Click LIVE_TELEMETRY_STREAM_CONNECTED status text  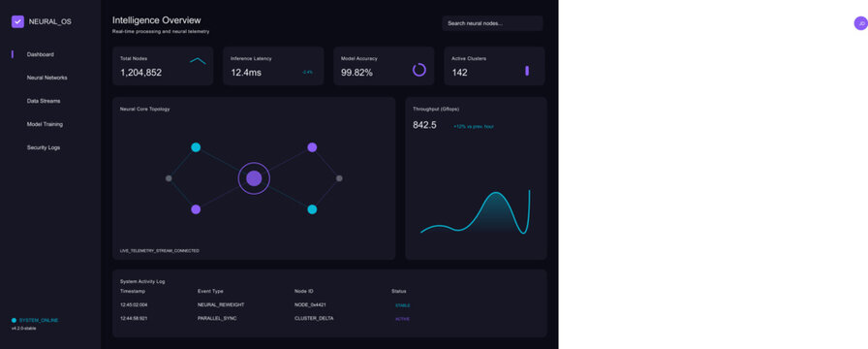tap(160, 251)
